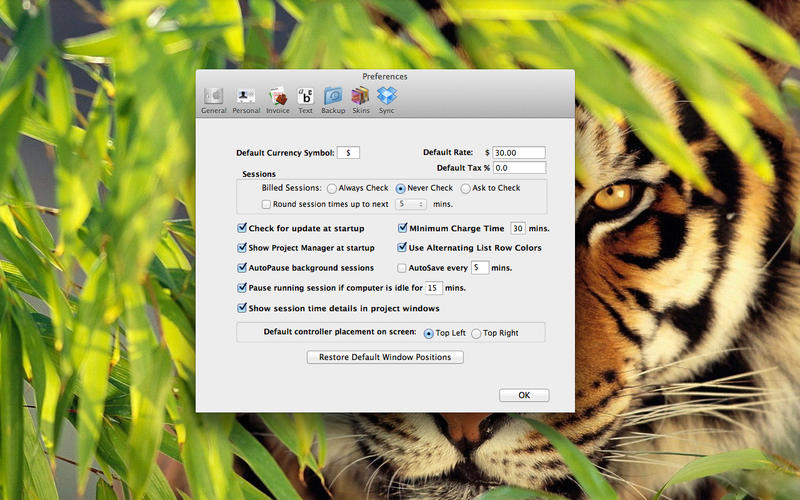Enable the AutoSave every checkbox

tap(402, 268)
